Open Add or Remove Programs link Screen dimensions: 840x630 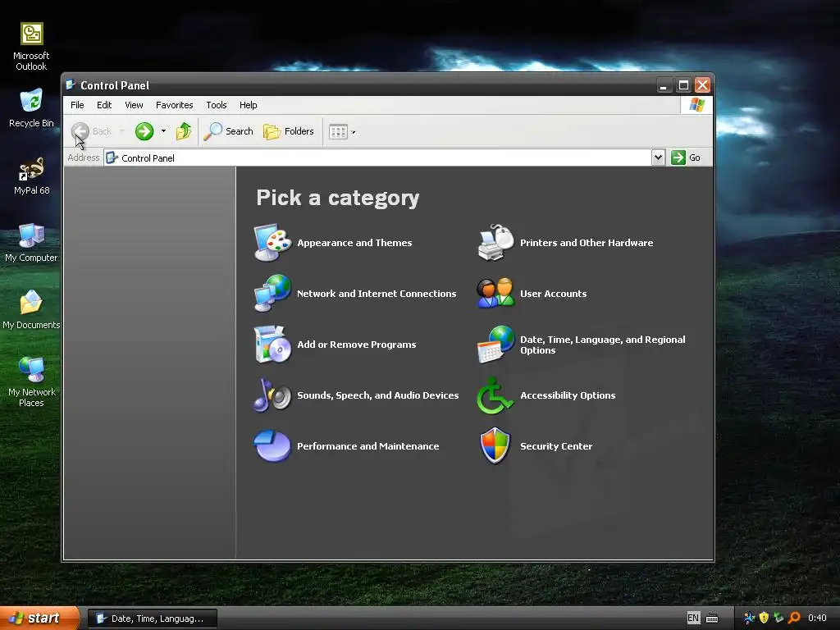pyautogui.click(x=356, y=345)
